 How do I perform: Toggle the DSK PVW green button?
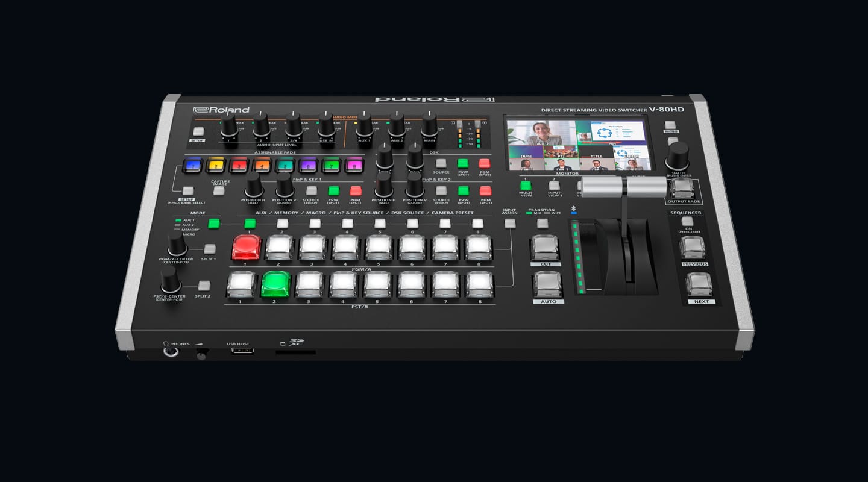[x=463, y=163]
